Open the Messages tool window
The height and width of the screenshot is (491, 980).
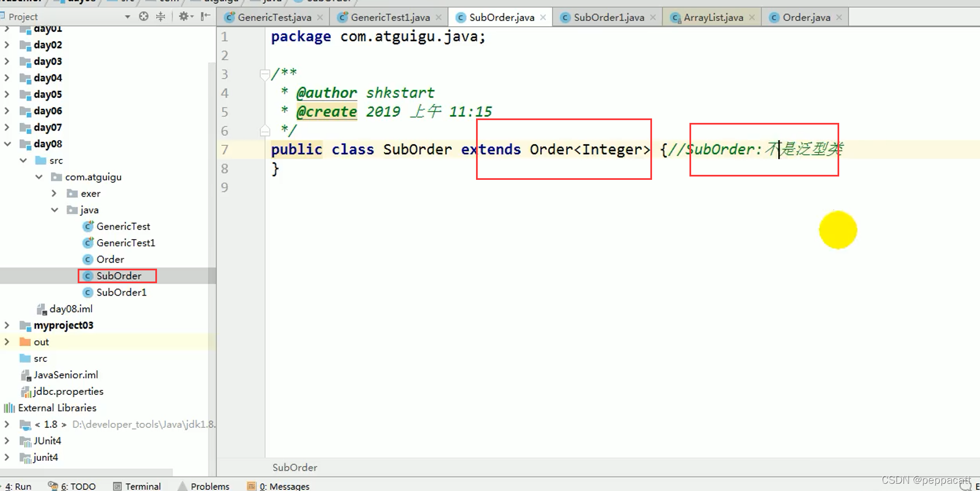(x=278, y=486)
